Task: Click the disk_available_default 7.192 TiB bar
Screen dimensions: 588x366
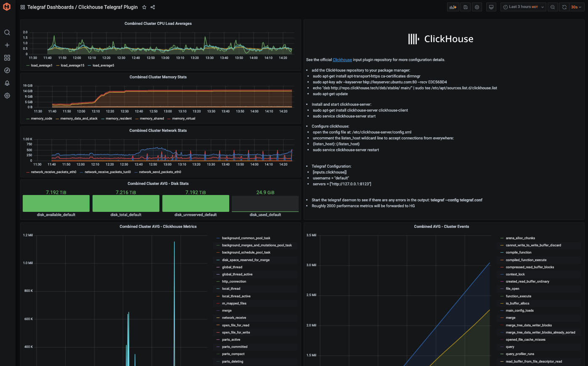Action: 56,203
